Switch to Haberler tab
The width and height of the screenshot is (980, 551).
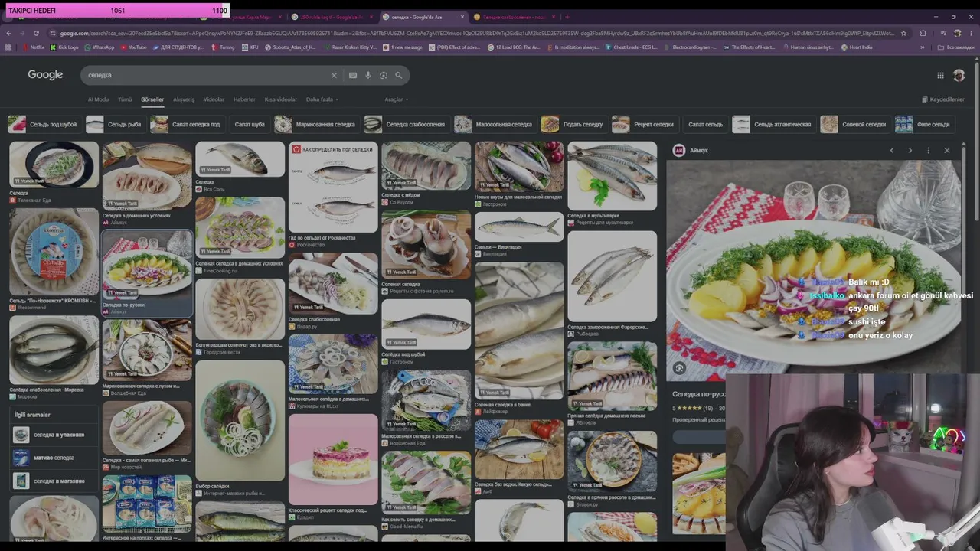(244, 99)
